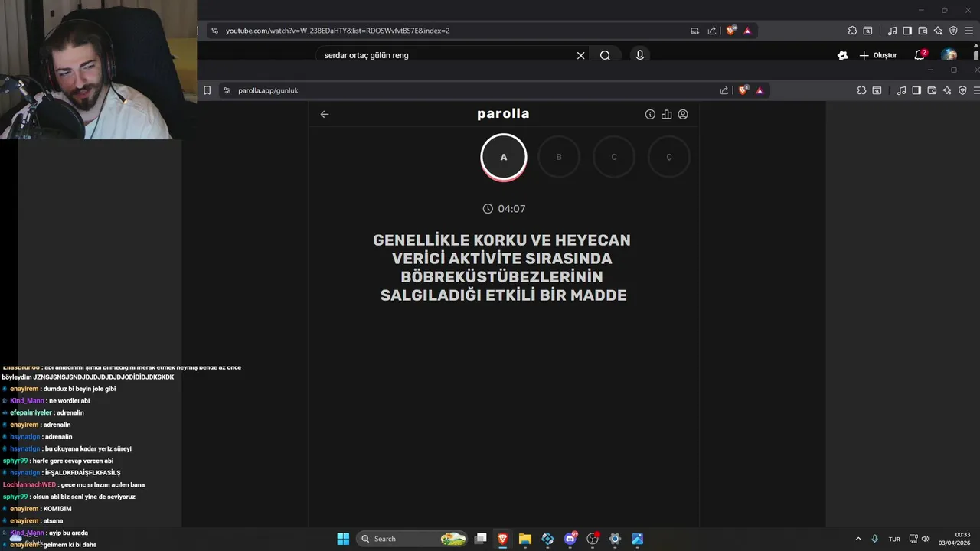Image resolution: width=980 pixels, height=551 pixels.
Task: Click the taskbar Search box
Action: point(412,539)
